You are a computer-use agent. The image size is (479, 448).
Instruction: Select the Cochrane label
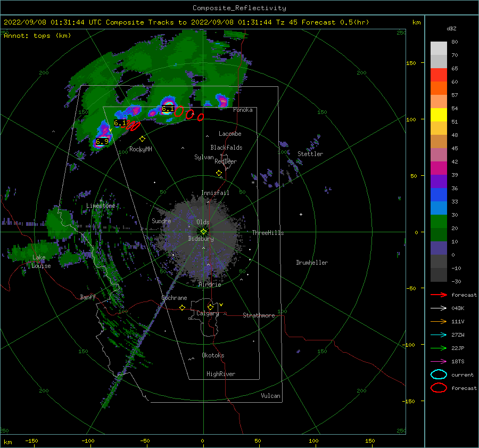(174, 298)
